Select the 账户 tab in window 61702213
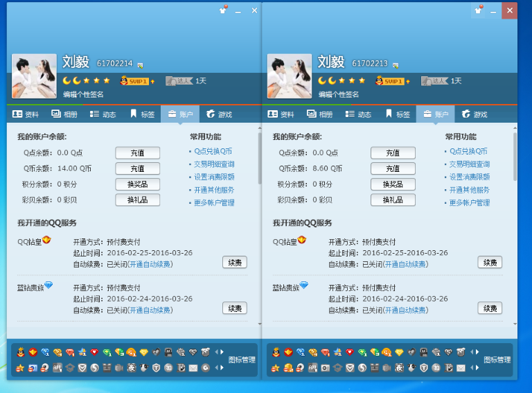532x393 pixels. point(436,114)
